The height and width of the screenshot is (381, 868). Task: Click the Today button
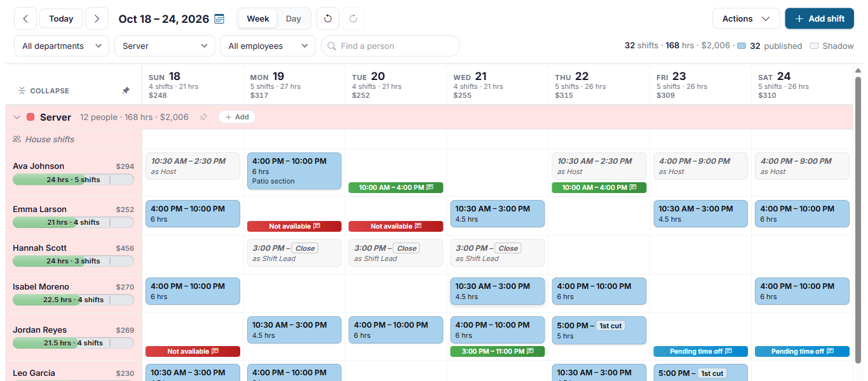[x=61, y=18]
